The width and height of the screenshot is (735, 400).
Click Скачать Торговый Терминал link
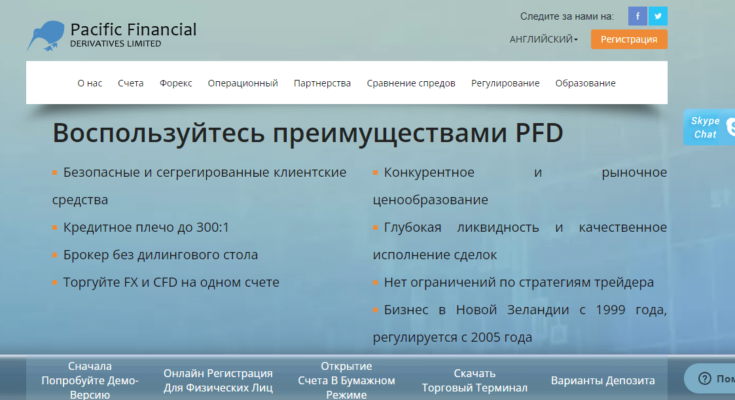[474, 380]
